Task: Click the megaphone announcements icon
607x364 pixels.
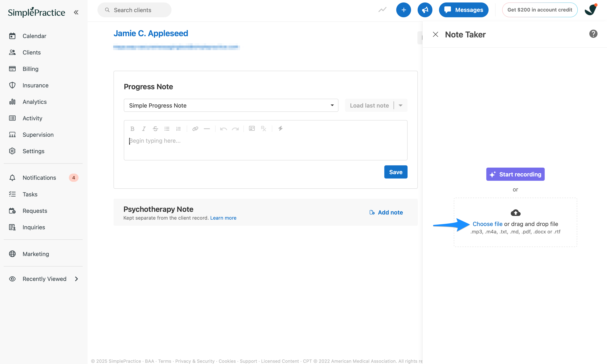Action: point(425,10)
